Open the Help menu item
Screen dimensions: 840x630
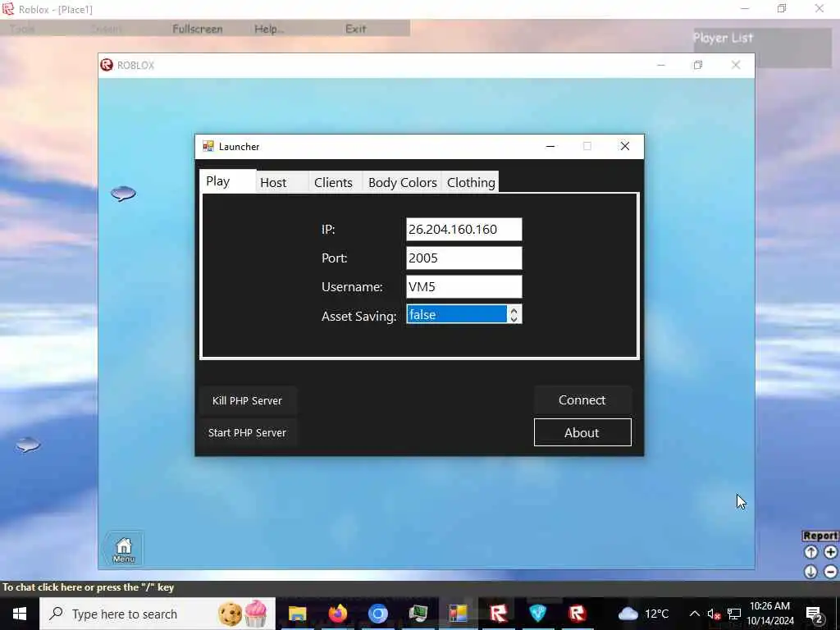268,29
